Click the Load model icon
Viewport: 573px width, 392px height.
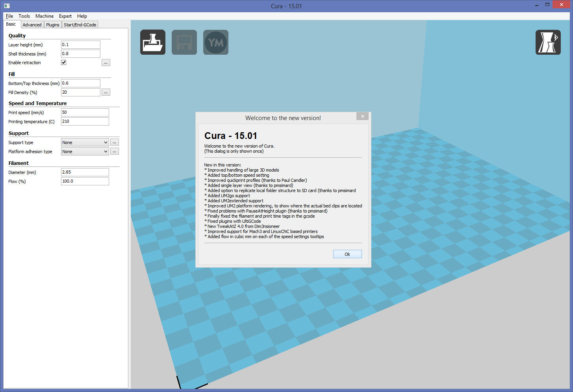click(153, 42)
